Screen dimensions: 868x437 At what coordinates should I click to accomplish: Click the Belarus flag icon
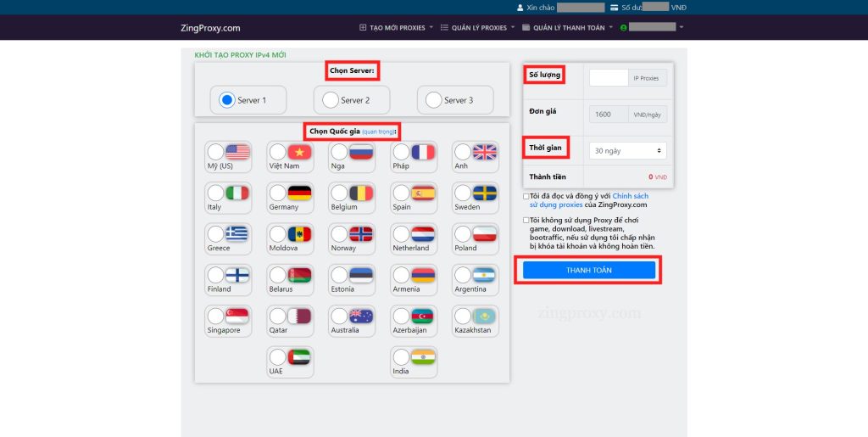click(299, 275)
